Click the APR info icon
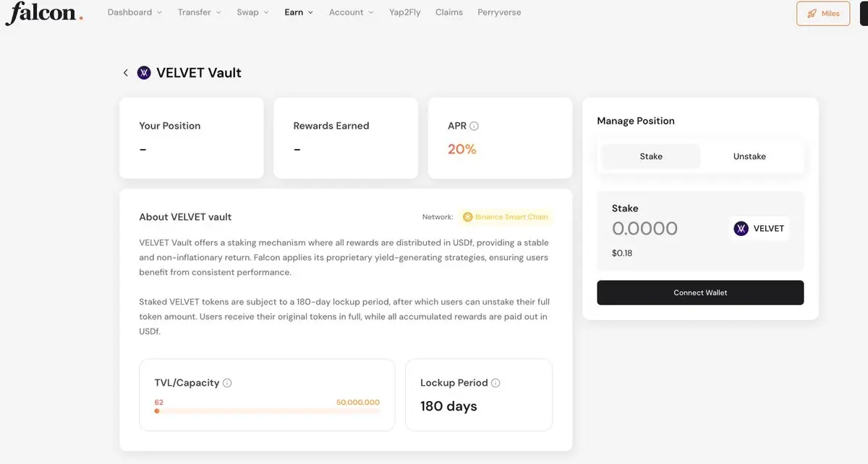868x464 pixels. pos(475,126)
